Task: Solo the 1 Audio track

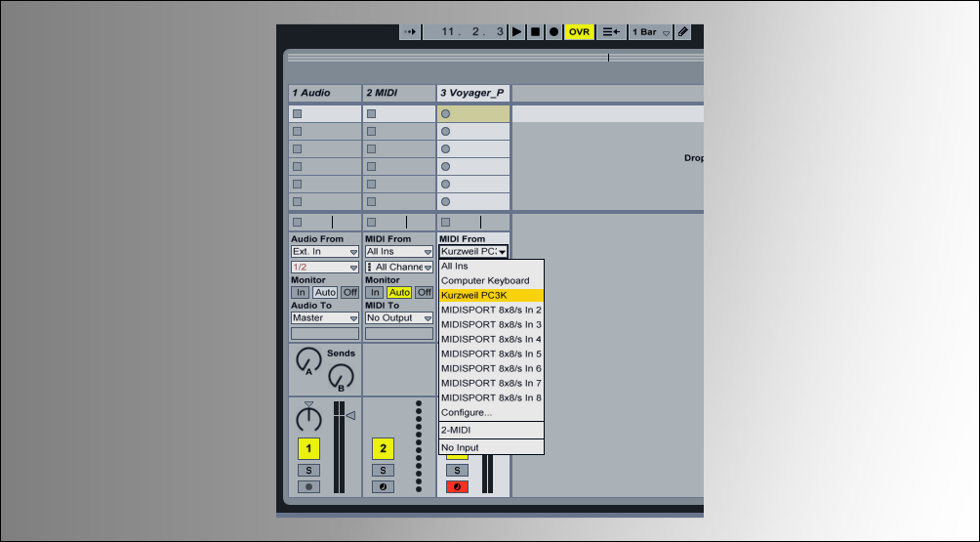Action: click(308, 470)
